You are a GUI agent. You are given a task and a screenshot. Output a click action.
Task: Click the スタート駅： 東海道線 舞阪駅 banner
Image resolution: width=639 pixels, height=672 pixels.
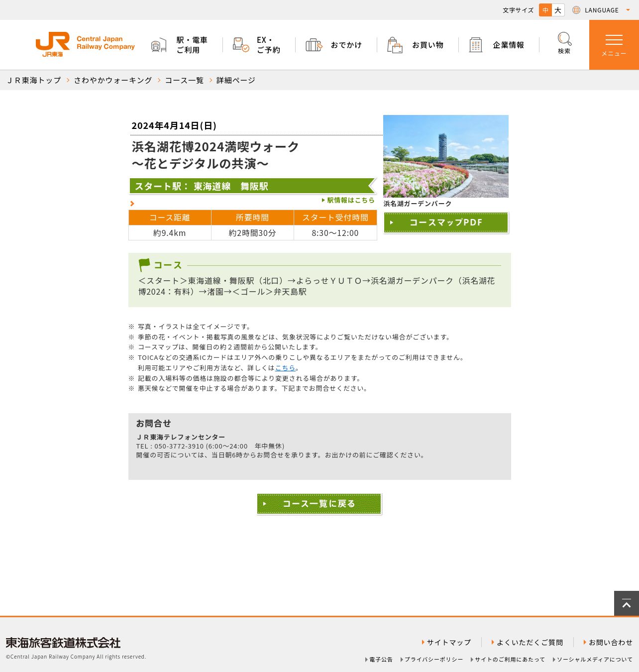(253, 186)
